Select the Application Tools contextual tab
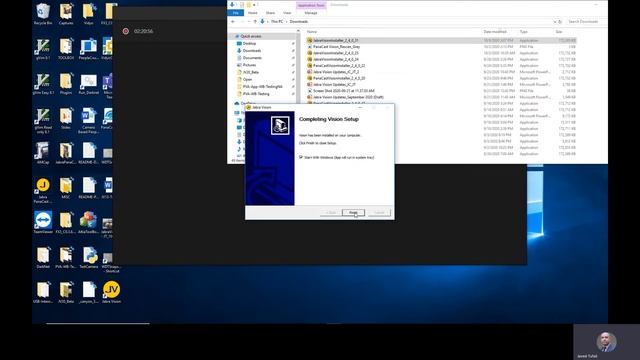 (311, 5)
